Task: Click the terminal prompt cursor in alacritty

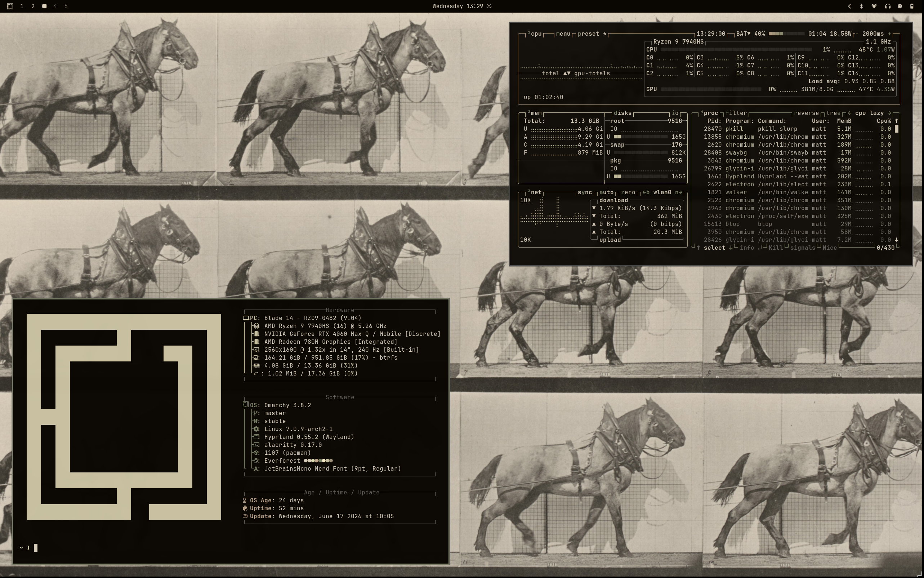Action: [x=36, y=548]
